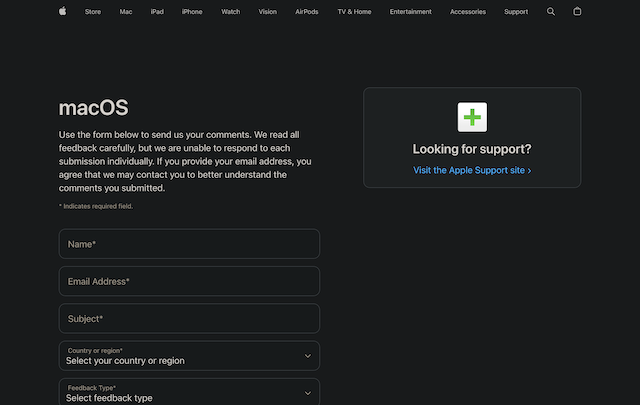Focus the Subject input field

189,318
